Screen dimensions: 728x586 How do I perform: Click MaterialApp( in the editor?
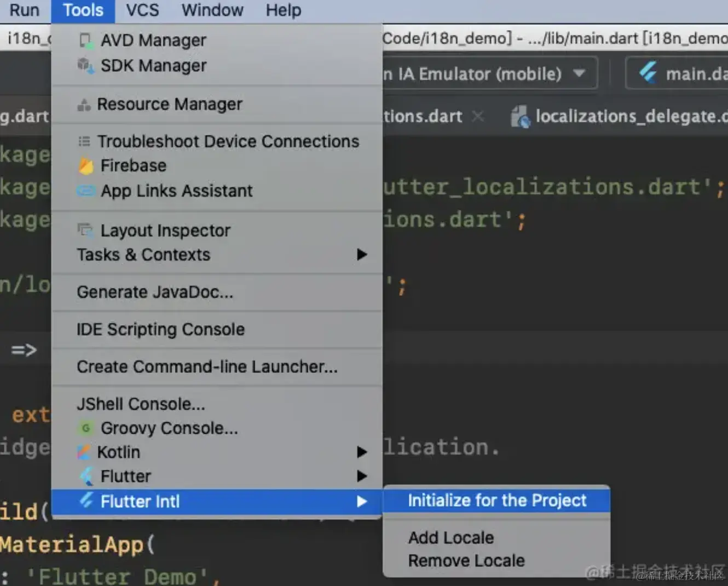click(x=78, y=545)
